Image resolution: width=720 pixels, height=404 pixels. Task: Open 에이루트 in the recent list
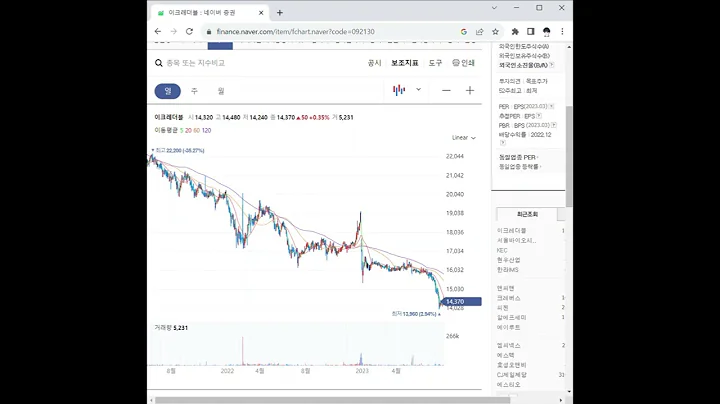coord(508,327)
